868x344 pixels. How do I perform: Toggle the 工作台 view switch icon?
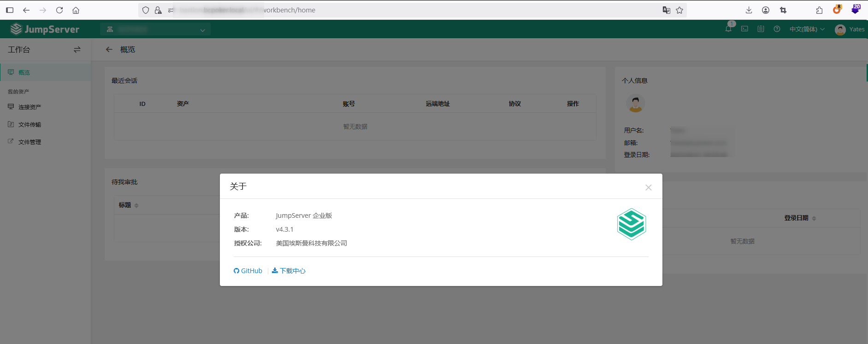pos(77,50)
